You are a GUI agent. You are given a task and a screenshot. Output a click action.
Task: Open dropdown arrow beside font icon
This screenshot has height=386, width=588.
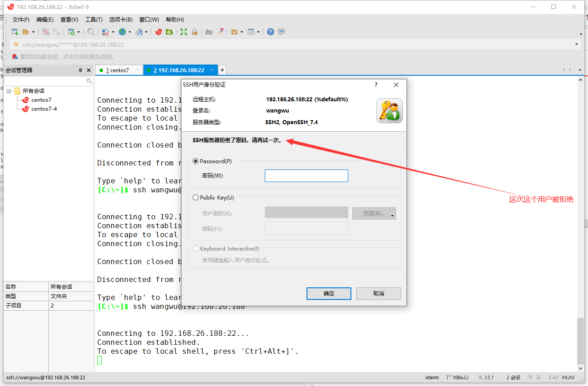click(146, 32)
